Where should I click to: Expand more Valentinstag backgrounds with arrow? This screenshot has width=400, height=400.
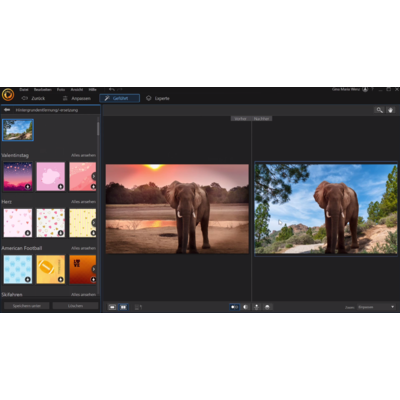click(94, 176)
